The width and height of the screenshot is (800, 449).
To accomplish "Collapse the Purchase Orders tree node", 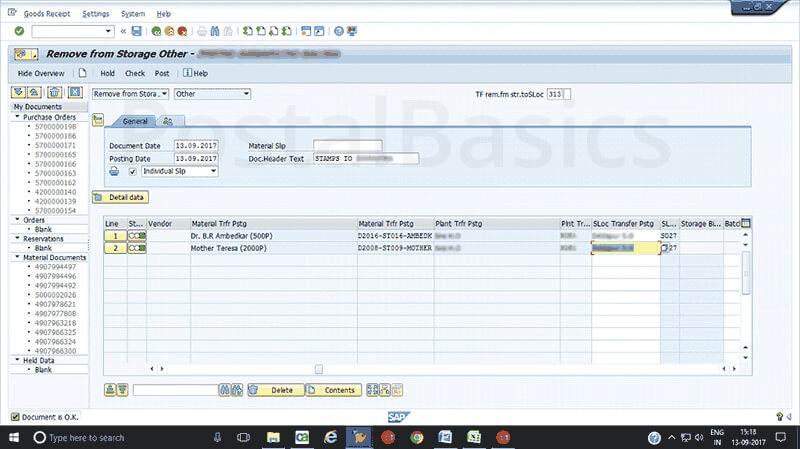I will pyautogui.click(x=17, y=117).
